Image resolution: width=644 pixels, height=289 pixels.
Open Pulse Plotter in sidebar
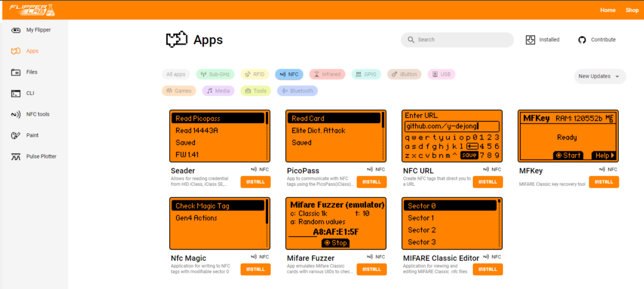click(34, 156)
